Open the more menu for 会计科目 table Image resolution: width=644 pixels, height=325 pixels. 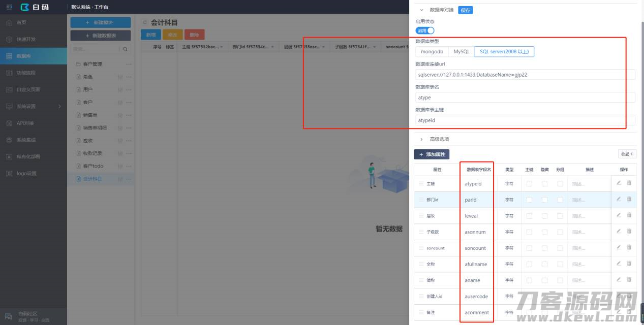coord(129,179)
